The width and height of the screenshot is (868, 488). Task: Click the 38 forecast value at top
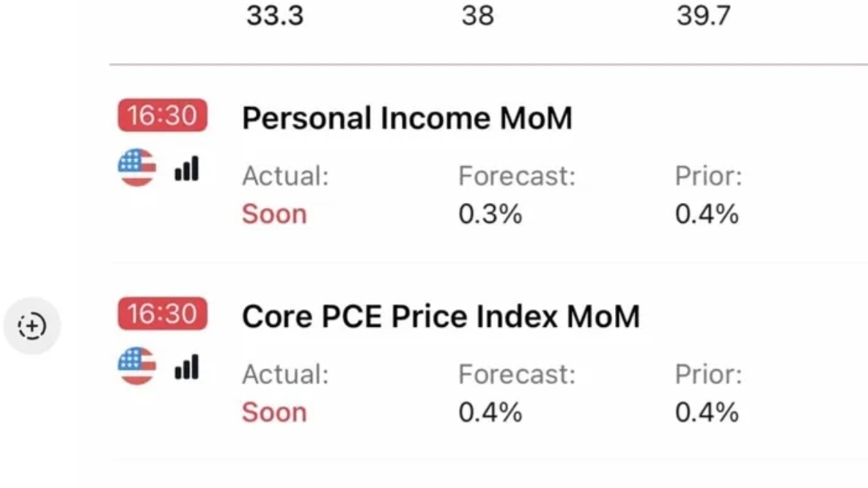(x=477, y=16)
